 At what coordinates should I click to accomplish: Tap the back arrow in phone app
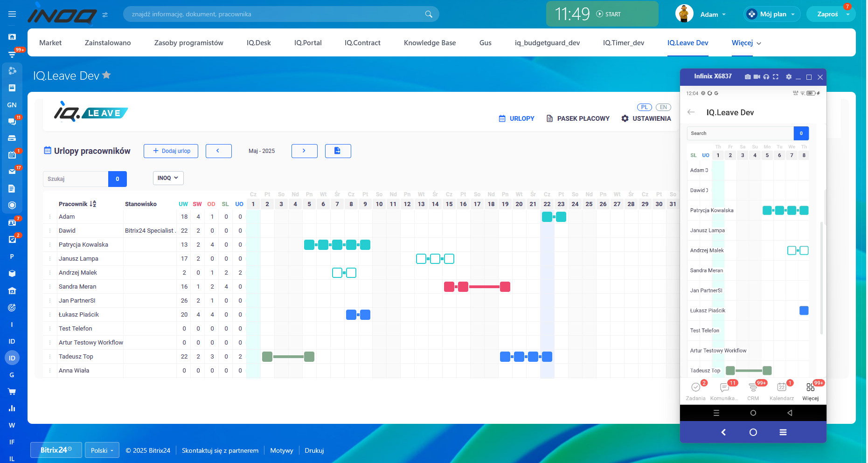[691, 112]
